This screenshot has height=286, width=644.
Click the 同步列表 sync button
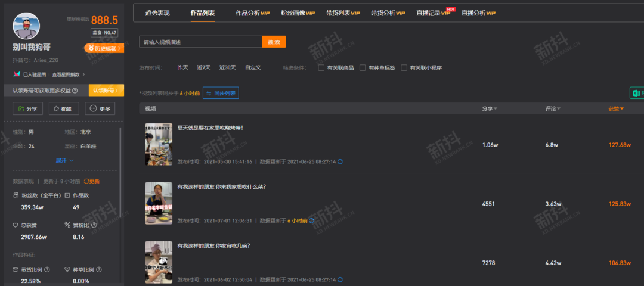(x=221, y=93)
